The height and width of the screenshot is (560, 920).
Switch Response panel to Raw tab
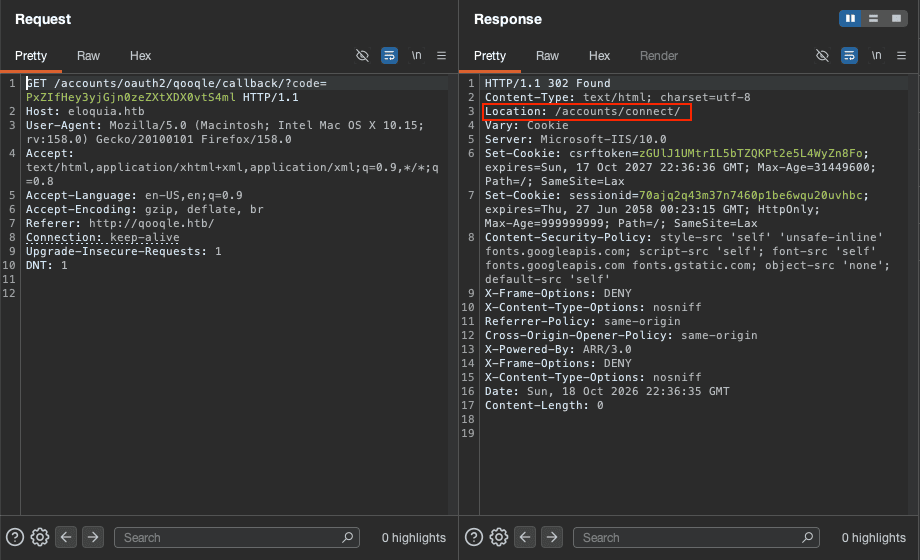[547, 56]
